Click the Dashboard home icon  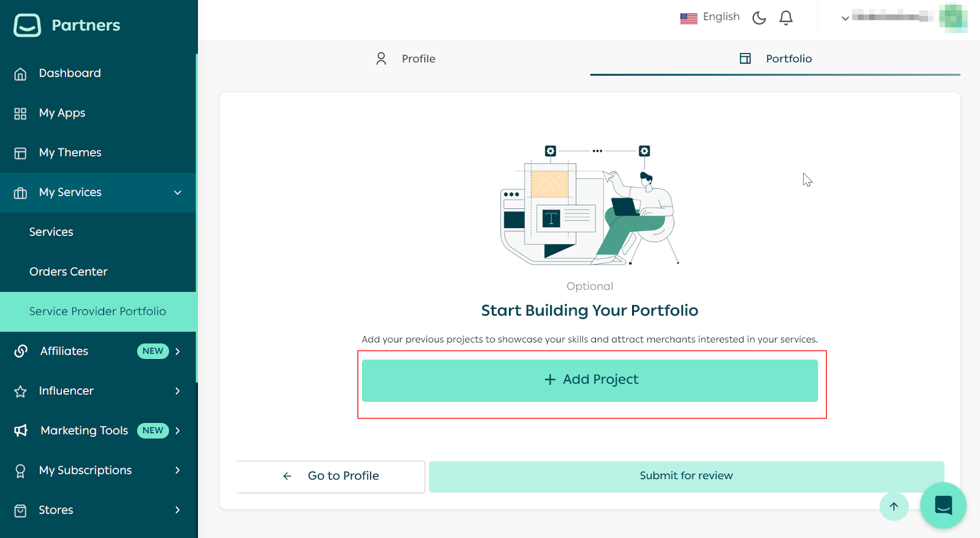tap(20, 74)
